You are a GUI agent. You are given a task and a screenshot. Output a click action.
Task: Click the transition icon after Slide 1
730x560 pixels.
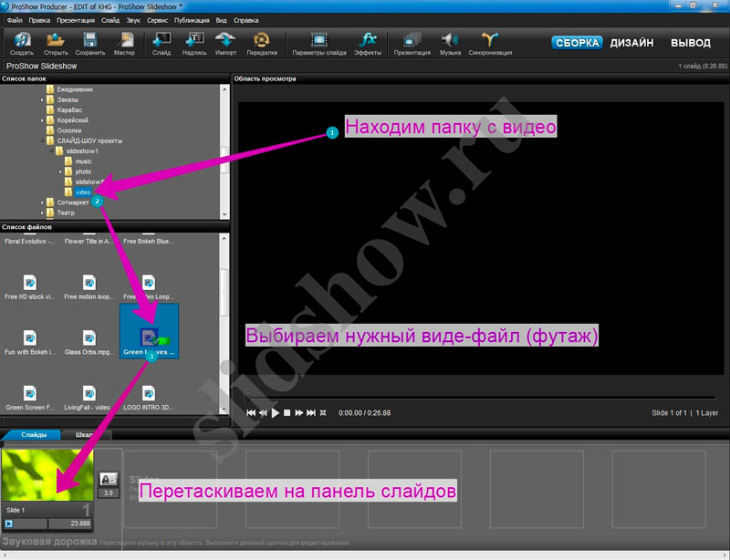109,479
